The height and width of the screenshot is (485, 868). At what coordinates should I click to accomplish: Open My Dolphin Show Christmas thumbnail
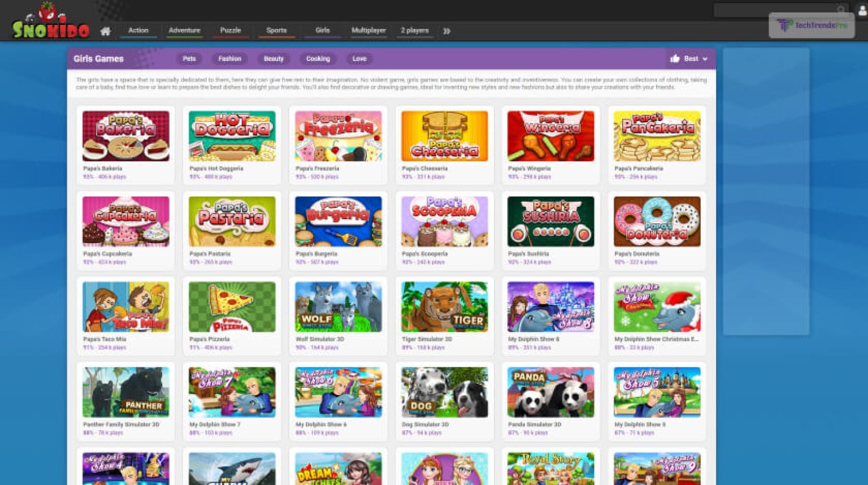tap(657, 306)
